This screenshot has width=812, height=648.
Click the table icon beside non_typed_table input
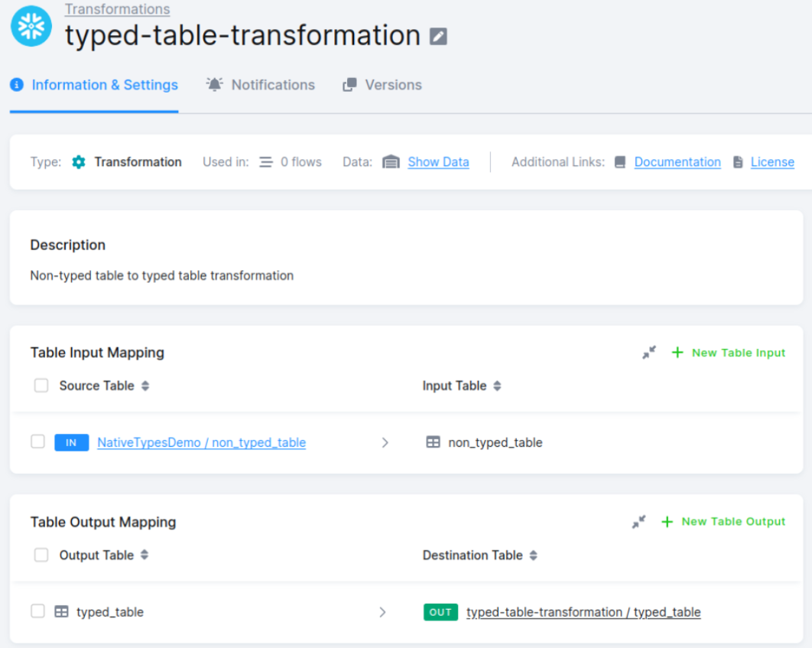433,442
